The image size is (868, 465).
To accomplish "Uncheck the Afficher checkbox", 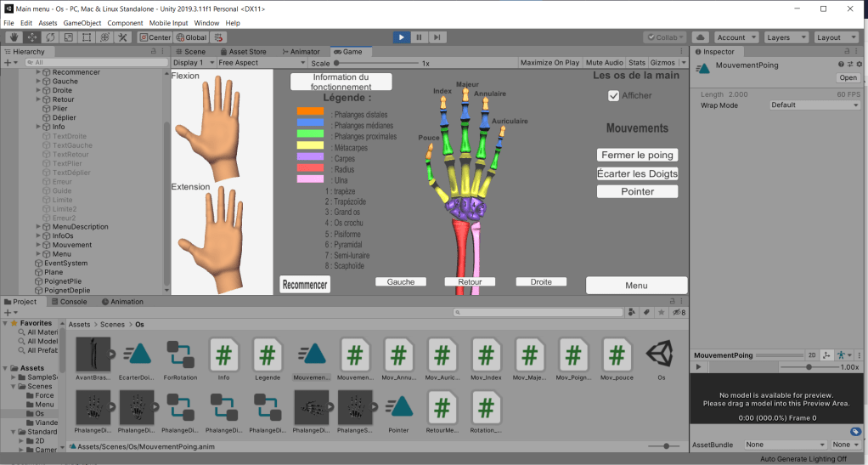I will click(614, 96).
